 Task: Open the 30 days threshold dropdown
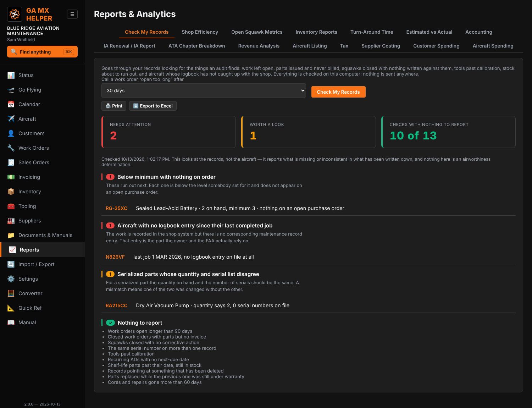point(204,90)
